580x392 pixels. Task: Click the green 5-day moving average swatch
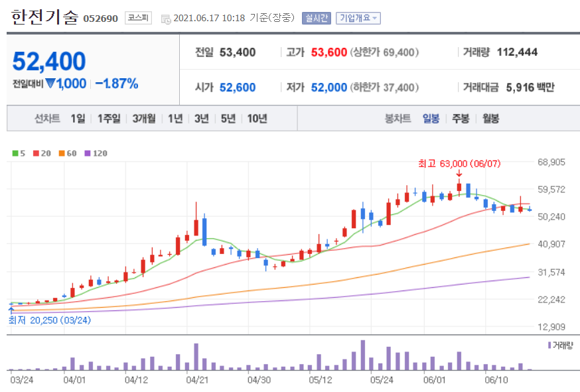(15, 153)
